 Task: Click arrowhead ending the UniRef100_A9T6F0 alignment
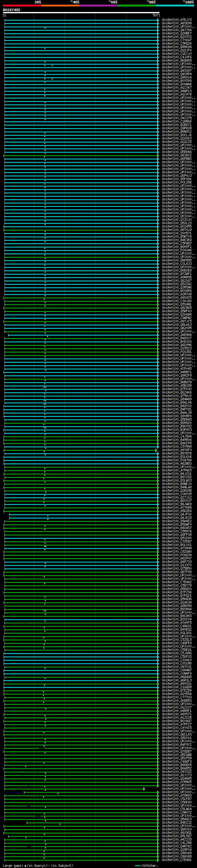[156, 450]
